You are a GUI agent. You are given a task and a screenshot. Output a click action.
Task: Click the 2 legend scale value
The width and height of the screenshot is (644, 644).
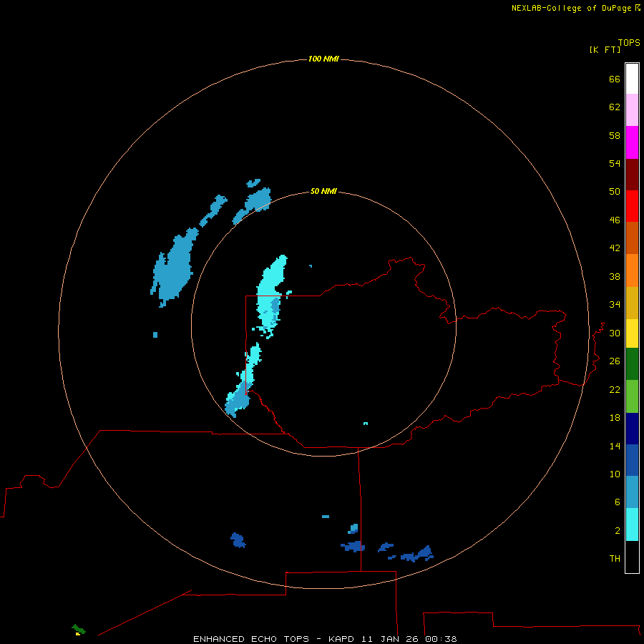618,530
